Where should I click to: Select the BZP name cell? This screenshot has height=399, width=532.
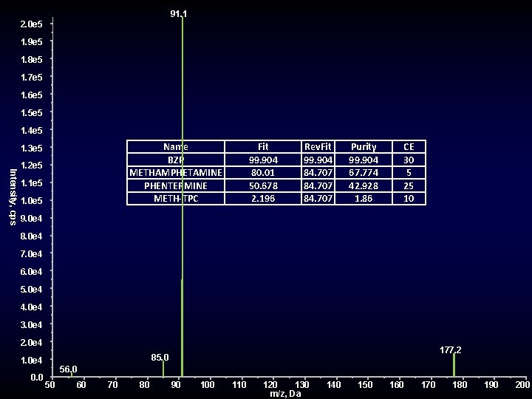point(176,160)
